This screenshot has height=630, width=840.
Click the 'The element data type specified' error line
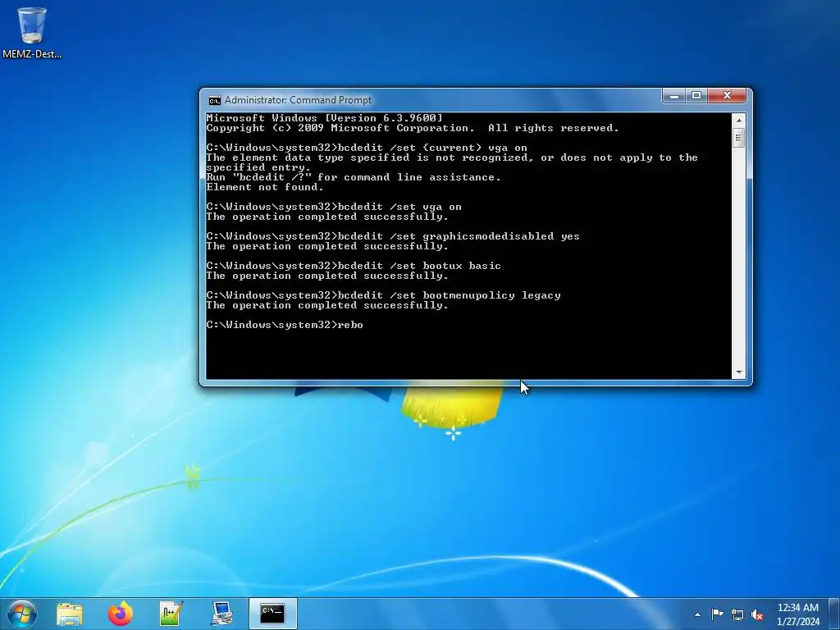click(x=452, y=157)
